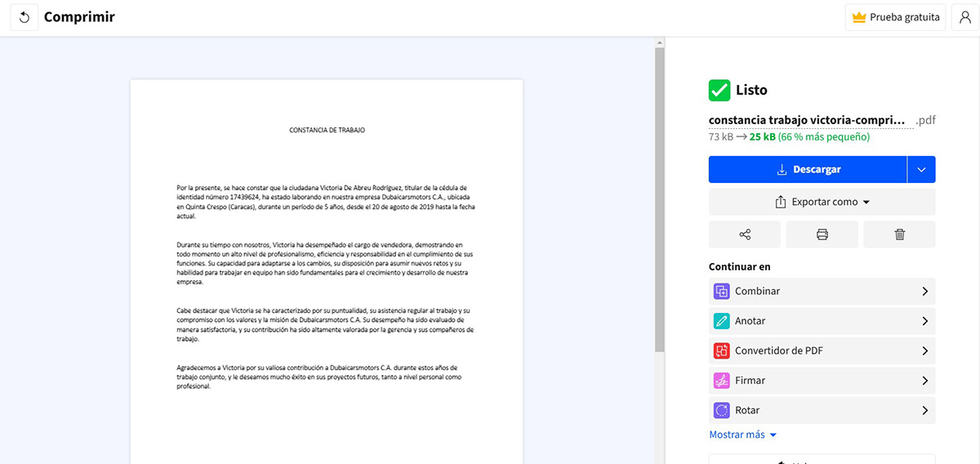Download the compressed PDF with Descargar
980x464 pixels.
[x=808, y=170]
